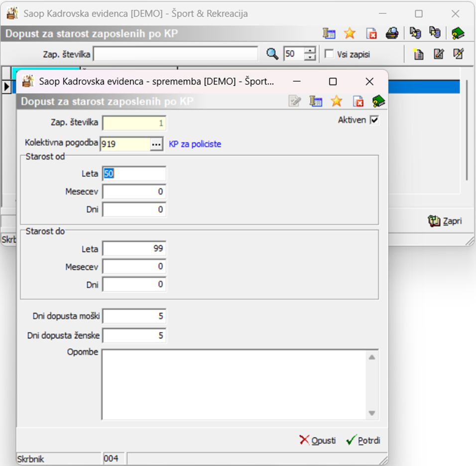Click the favorites star in sprememba dialog
The image size is (476, 466).
point(337,101)
